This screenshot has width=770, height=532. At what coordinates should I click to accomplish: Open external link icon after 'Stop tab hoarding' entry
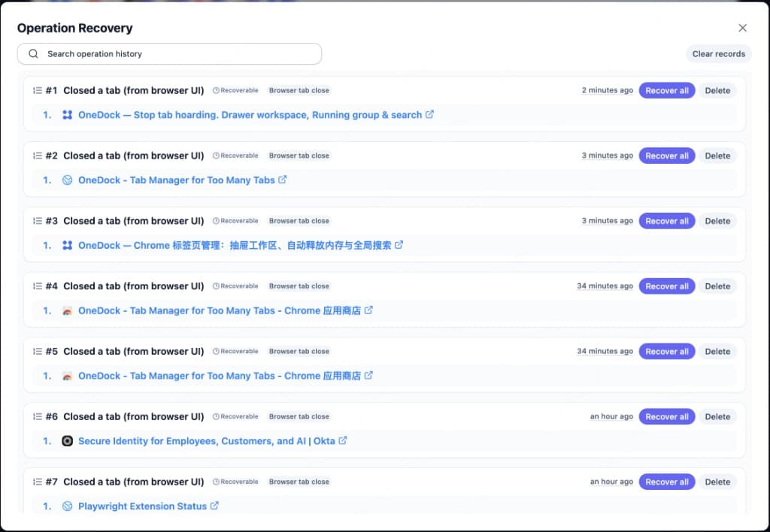pos(429,114)
